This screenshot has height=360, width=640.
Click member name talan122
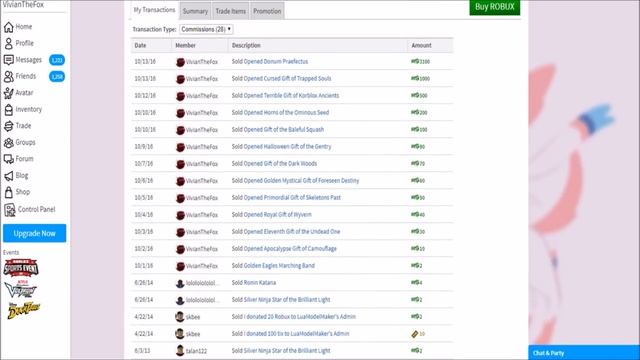(x=196, y=351)
